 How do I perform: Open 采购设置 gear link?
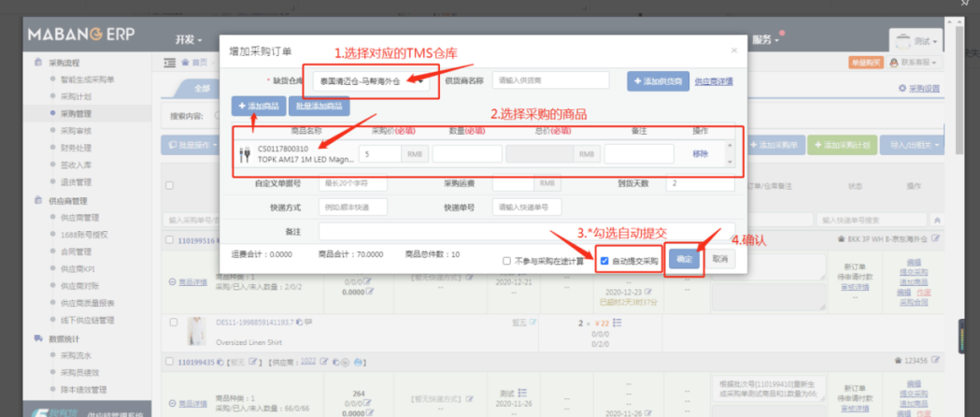[x=918, y=88]
